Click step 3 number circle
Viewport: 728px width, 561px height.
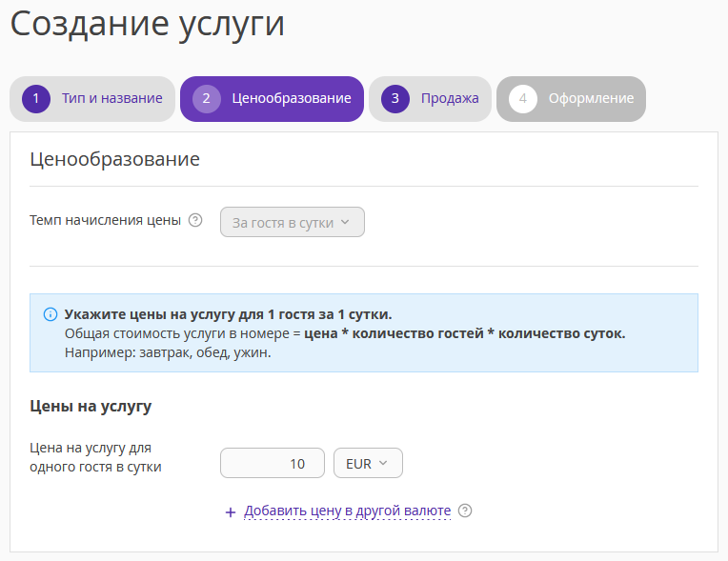coord(395,99)
